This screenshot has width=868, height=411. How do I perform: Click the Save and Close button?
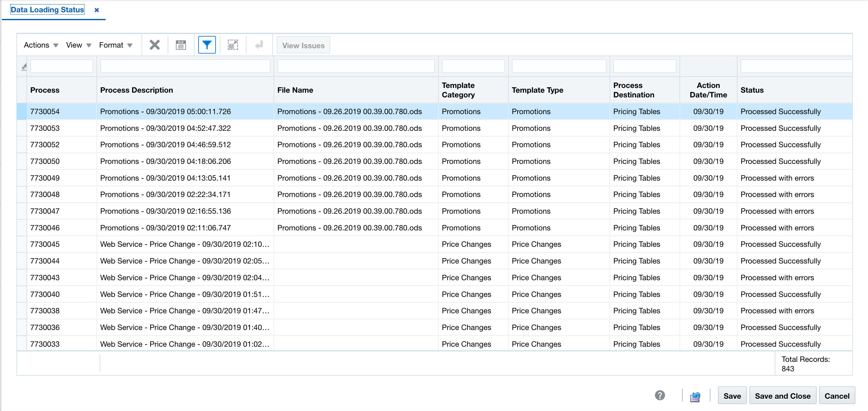coord(782,396)
